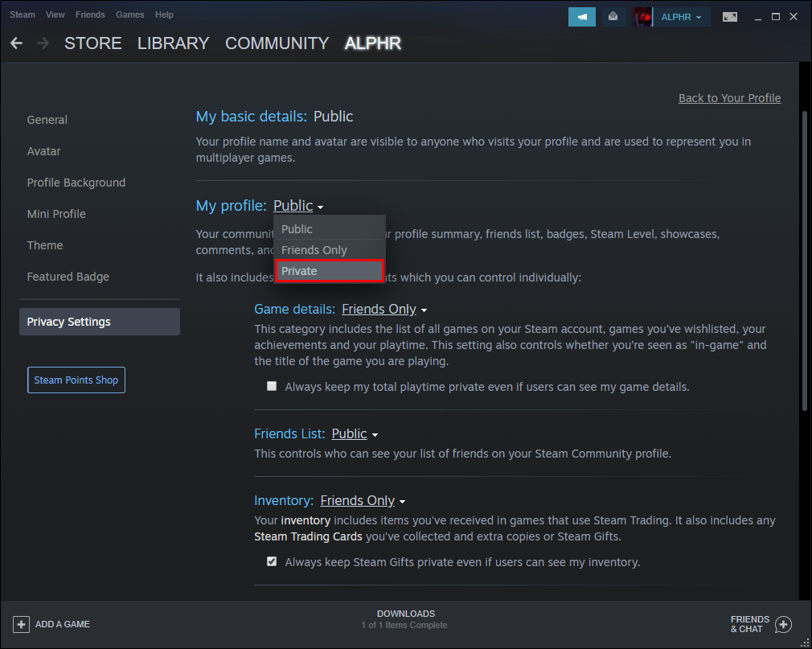Click the Steam Points Shop button
The image size is (812, 649).
pyautogui.click(x=76, y=380)
